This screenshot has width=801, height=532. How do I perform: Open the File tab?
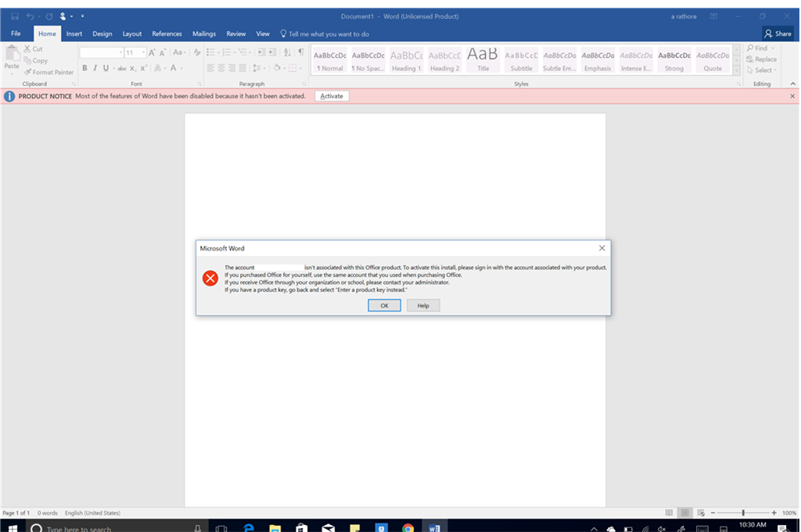(x=16, y=34)
